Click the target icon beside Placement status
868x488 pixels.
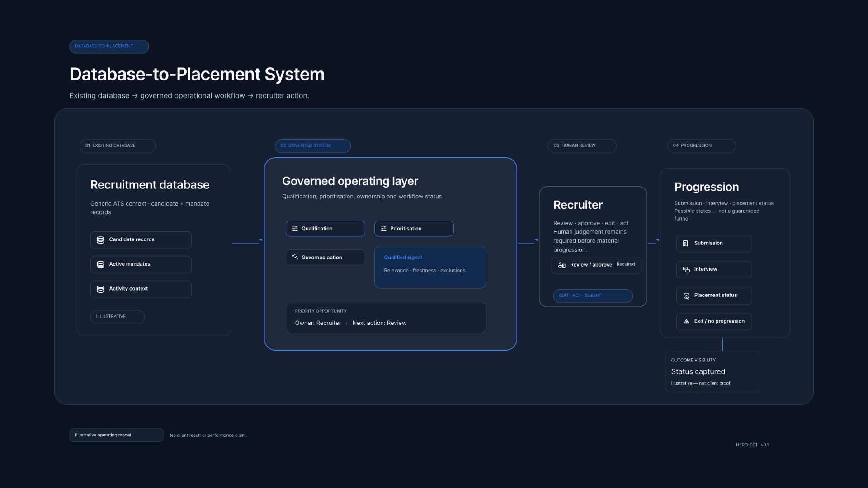[x=686, y=296]
